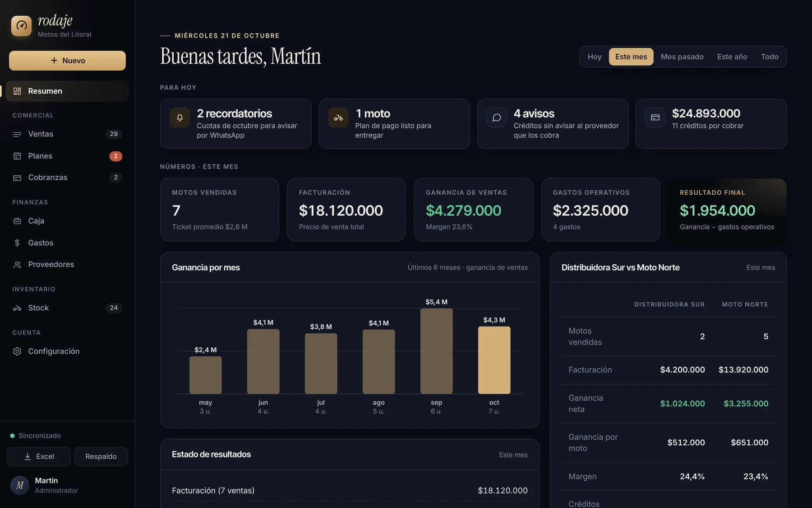This screenshot has width=812, height=508.
Task: Click Moto Norte facturación $13.920.000
Action: coord(743,370)
